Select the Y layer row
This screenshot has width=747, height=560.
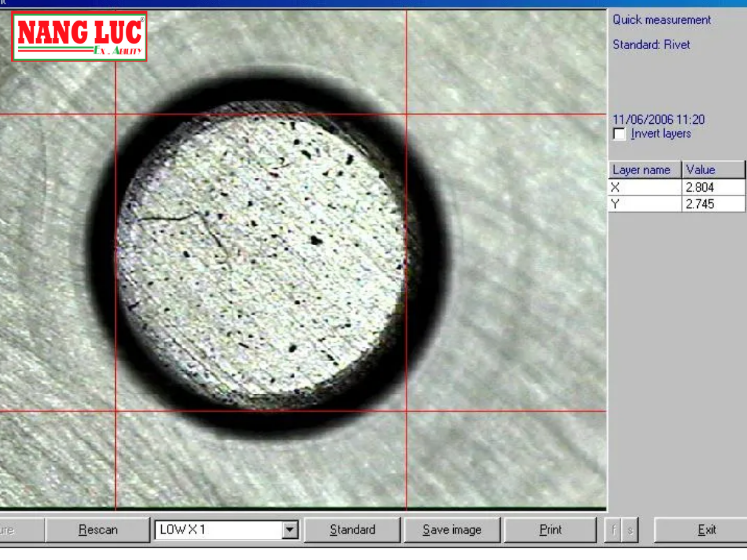point(645,203)
